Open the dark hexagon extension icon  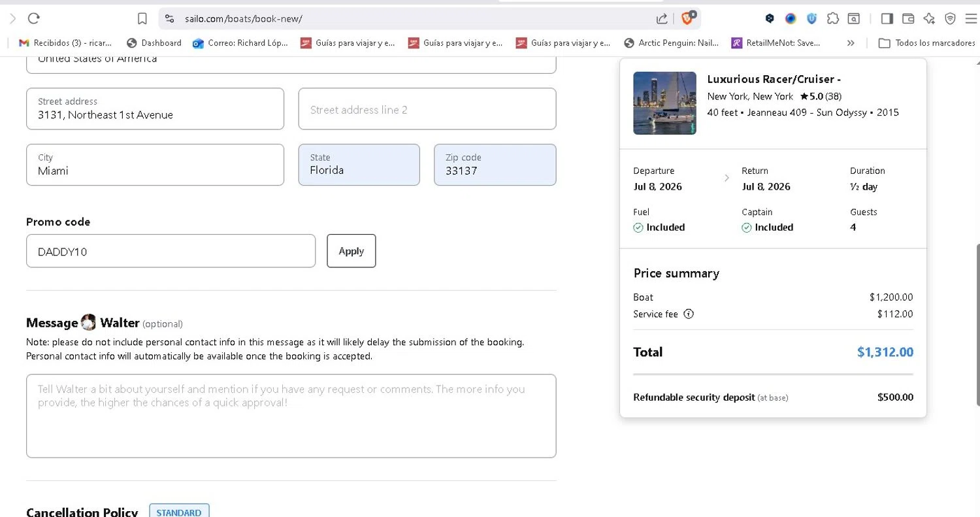click(x=770, y=19)
